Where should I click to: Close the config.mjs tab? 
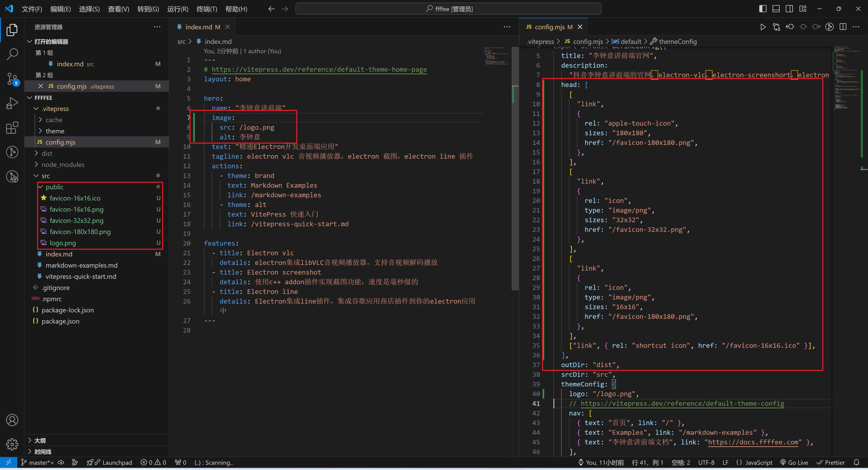coord(580,27)
